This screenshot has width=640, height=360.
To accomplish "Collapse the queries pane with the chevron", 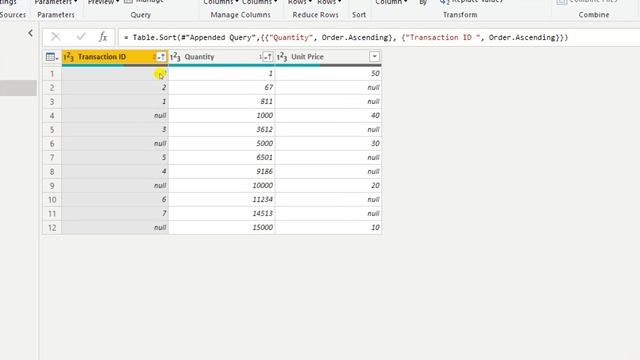I will (x=30, y=33).
